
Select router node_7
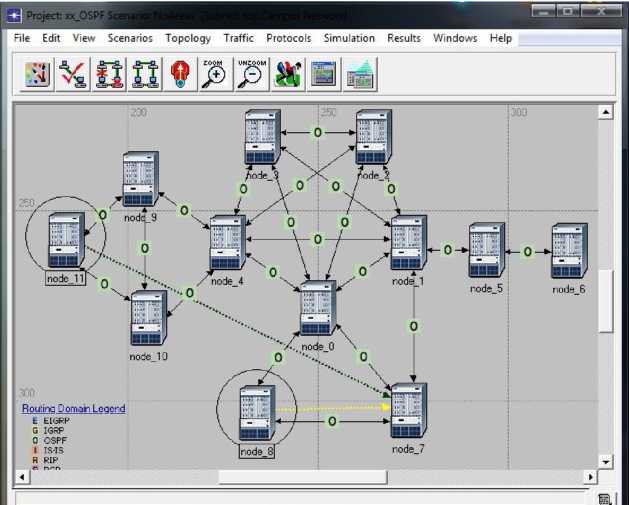pos(408,410)
